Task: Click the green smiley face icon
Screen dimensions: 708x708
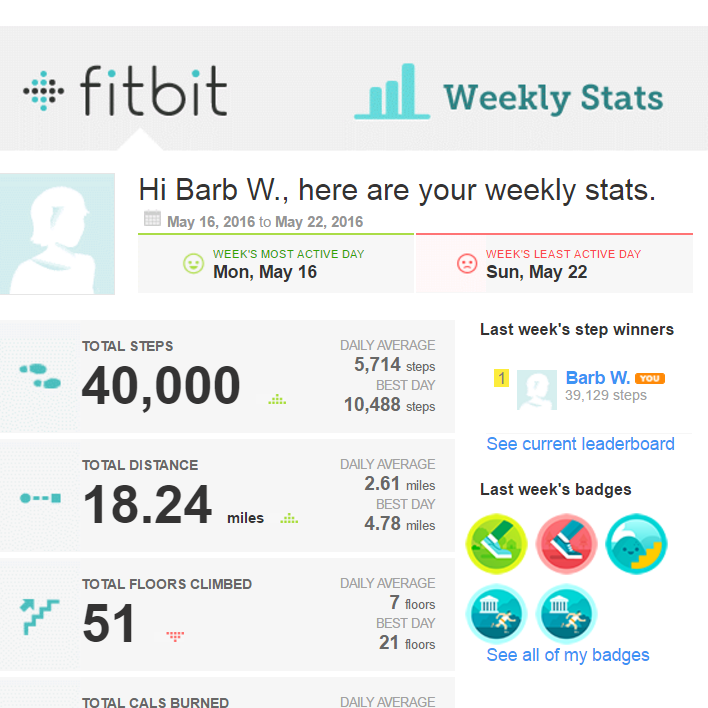Action: click(x=193, y=263)
